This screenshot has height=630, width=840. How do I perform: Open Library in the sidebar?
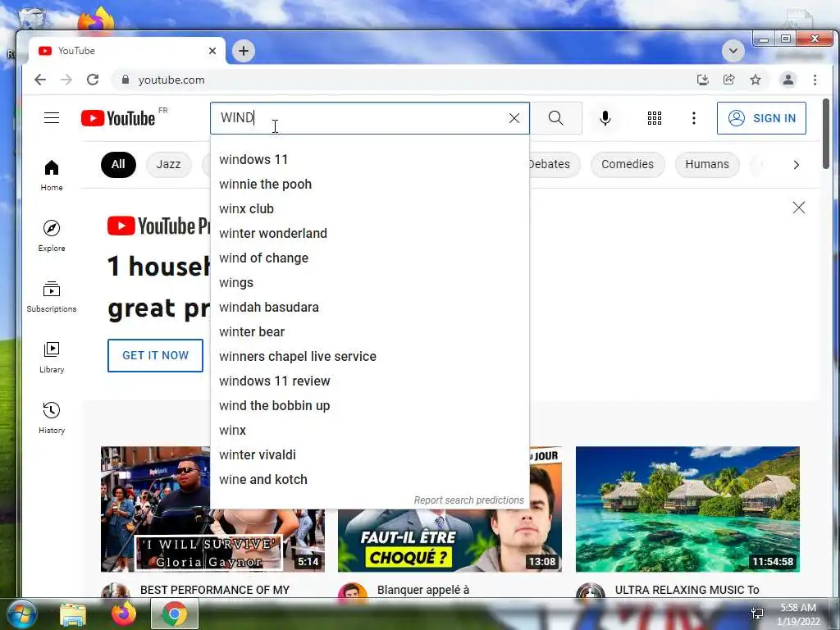pyautogui.click(x=52, y=358)
